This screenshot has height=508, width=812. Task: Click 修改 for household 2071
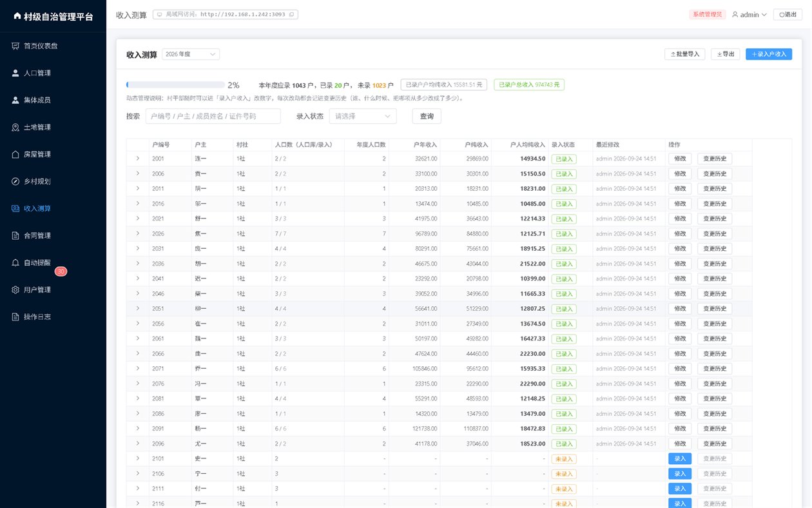point(680,369)
